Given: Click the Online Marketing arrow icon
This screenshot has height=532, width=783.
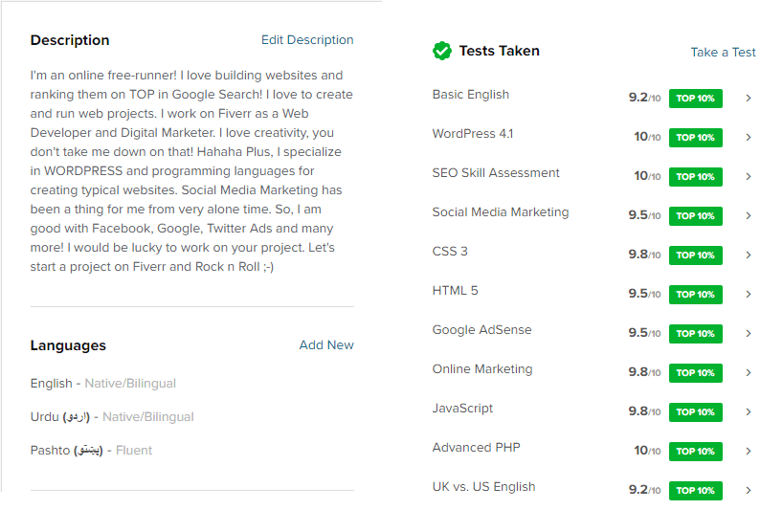Looking at the screenshot, I should pyautogui.click(x=748, y=373).
